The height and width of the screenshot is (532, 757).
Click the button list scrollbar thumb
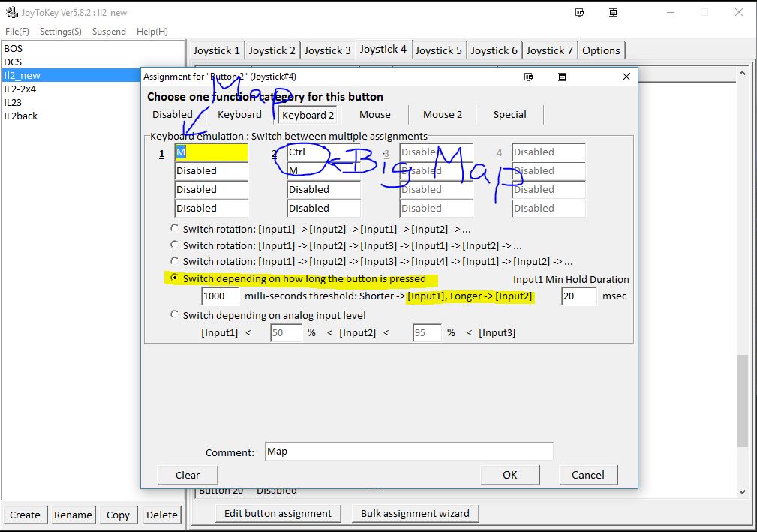pos(743,401)
